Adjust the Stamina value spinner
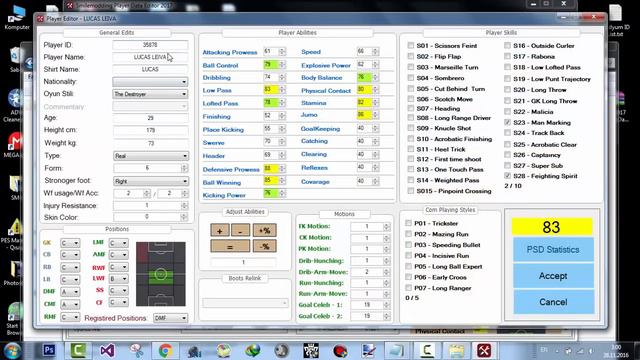 tap(375, 102)
